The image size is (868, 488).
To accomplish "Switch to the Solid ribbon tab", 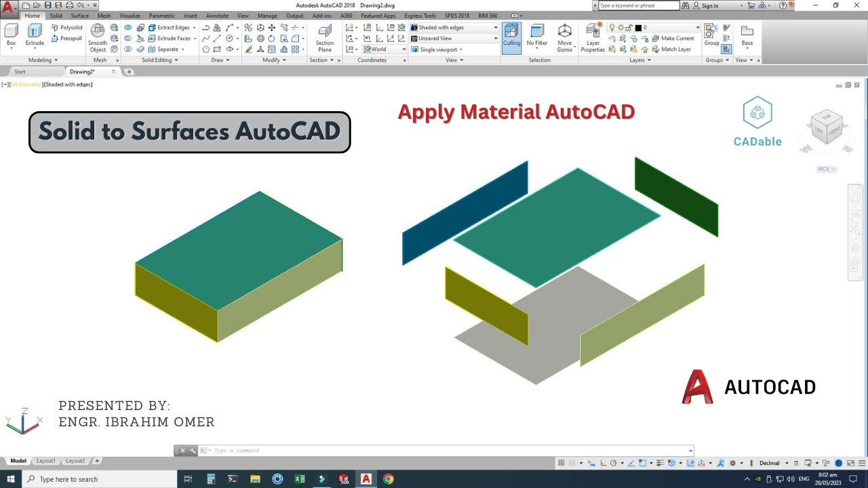I will tap(56, 16).
